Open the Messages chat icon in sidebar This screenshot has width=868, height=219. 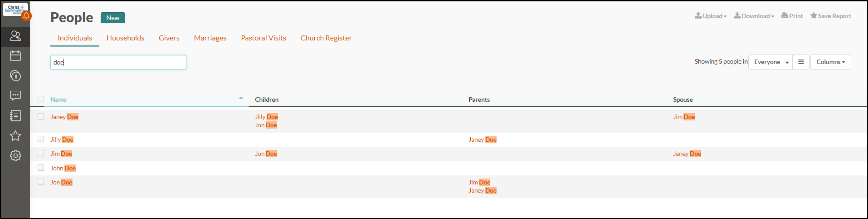pyautogui.click(x=15, y=96)
